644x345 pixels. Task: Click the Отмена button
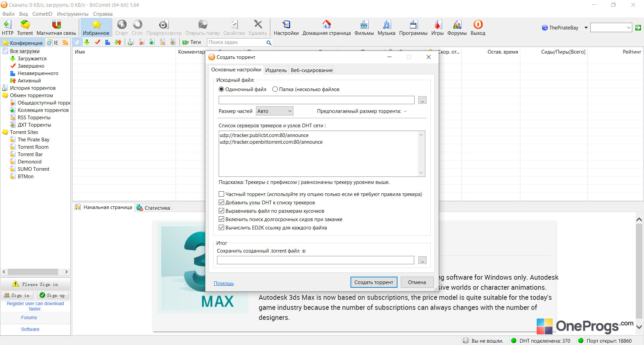point(417,282)
